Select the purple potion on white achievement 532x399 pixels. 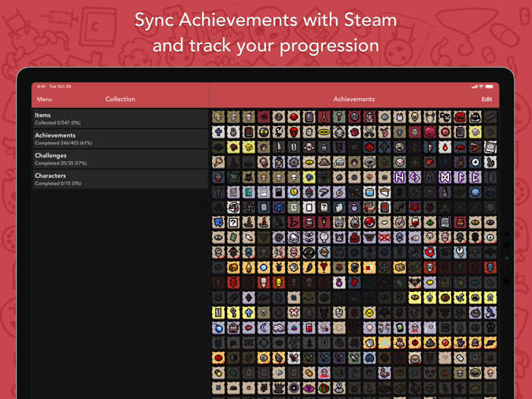339,282
